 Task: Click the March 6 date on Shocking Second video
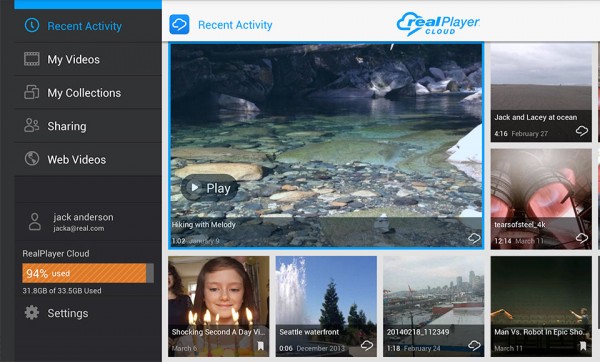coord(184,349)
